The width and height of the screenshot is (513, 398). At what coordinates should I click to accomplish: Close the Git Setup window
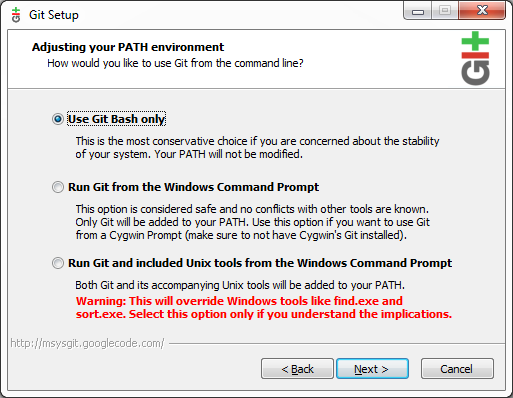[x=482, y=11]
